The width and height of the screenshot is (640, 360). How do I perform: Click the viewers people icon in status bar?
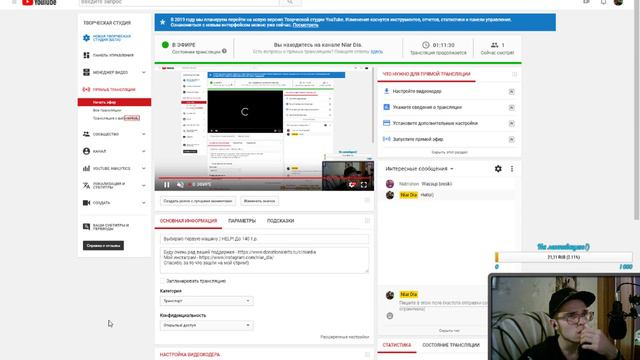[494, 45]
